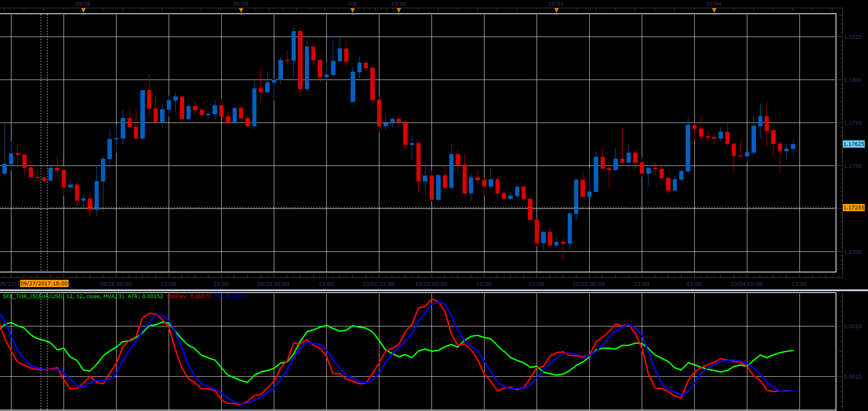The height and width of the screenshot is (411, 868).
Task: Click the 10/02 day marker triangle
Action: click(399, 11)
